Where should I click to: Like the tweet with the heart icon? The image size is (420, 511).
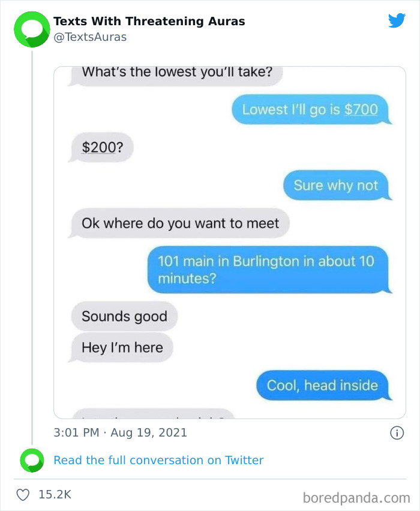[x=23, y=494]
